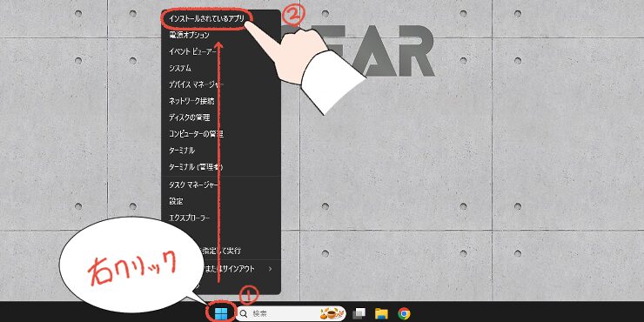Image resolution: width=644 pixels, height=322 pixels.
Task: Expand the サインアウト submenu chevron
Action: 270,269
